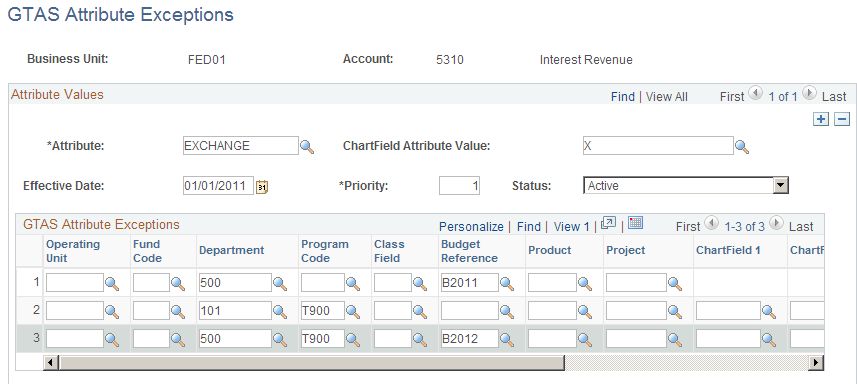Click the Attribute field containing EXCHANGE
857x384 pixels.
click(241, 146)
